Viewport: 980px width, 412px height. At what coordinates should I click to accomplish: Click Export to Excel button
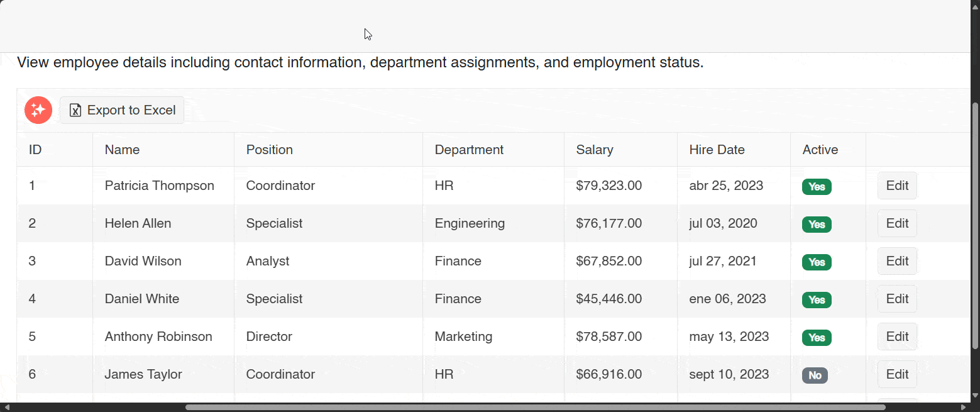tap(122, 110)
